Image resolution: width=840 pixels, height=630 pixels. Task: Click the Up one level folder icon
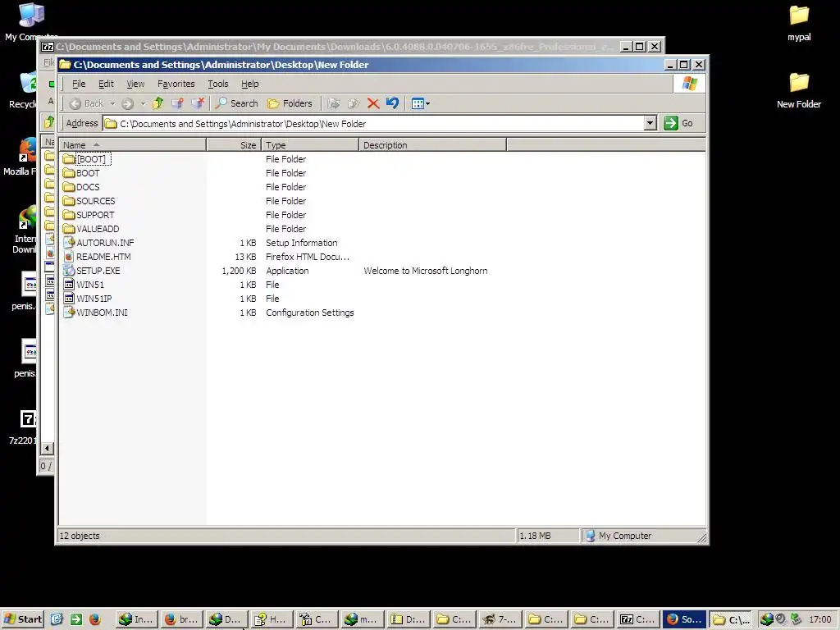(157, 103)
